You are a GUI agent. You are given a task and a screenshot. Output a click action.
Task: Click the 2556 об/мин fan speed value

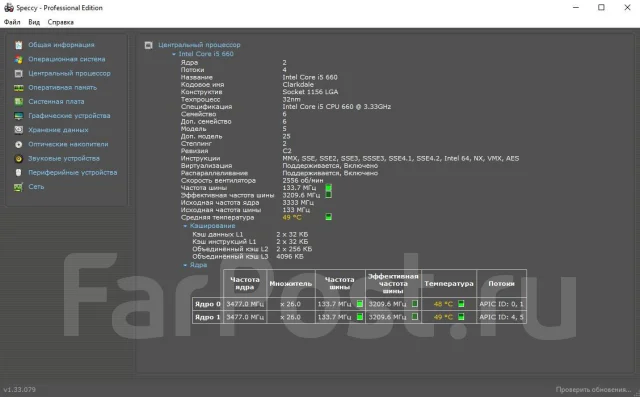pos(302,180)
